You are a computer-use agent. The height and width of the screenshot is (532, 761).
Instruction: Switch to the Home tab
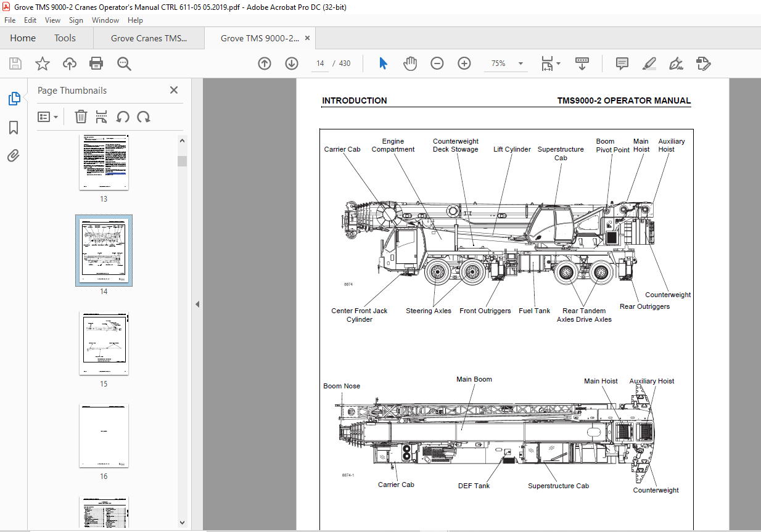(23, 38)
